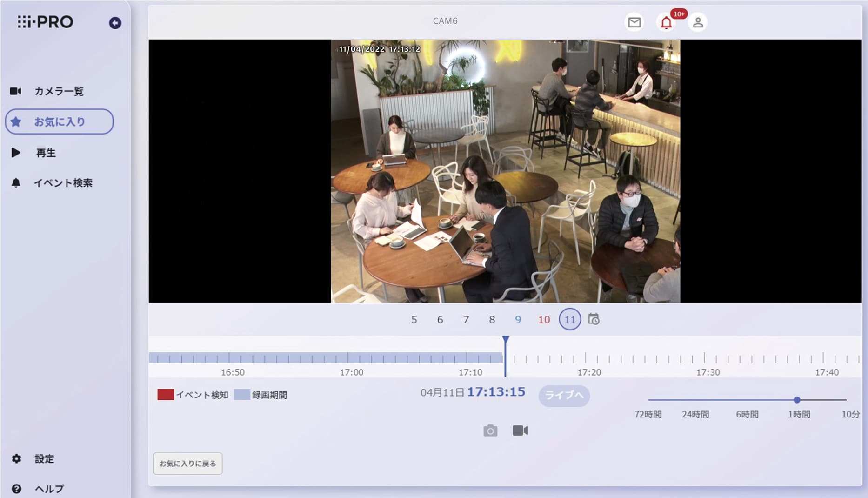Click the timeline scale slider handle
The width and height of the screenshot is (868, 498).
(x=797, y=400)
